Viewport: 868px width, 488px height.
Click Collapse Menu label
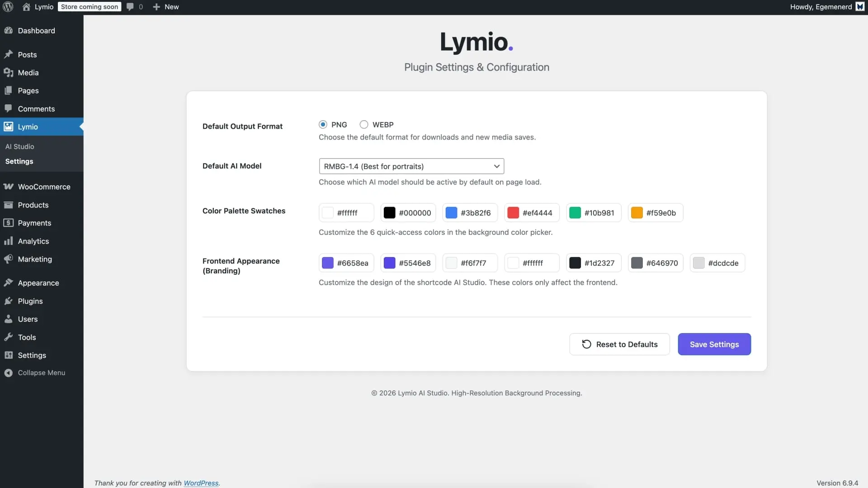[42, 373]
